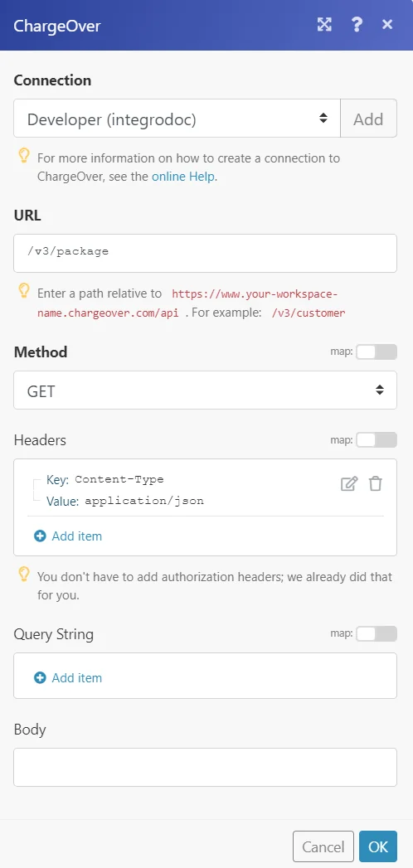
Task: Open the online Help link
Action: [183, 177]
